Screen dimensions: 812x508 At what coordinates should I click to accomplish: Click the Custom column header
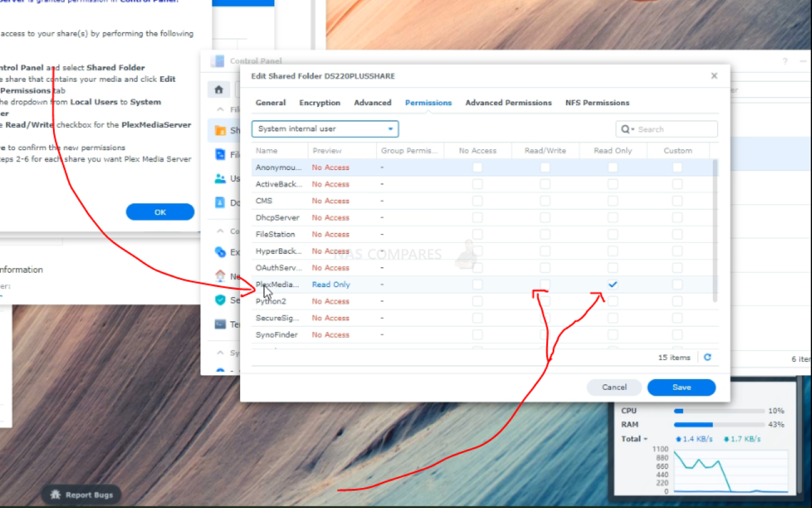point(678,151)
